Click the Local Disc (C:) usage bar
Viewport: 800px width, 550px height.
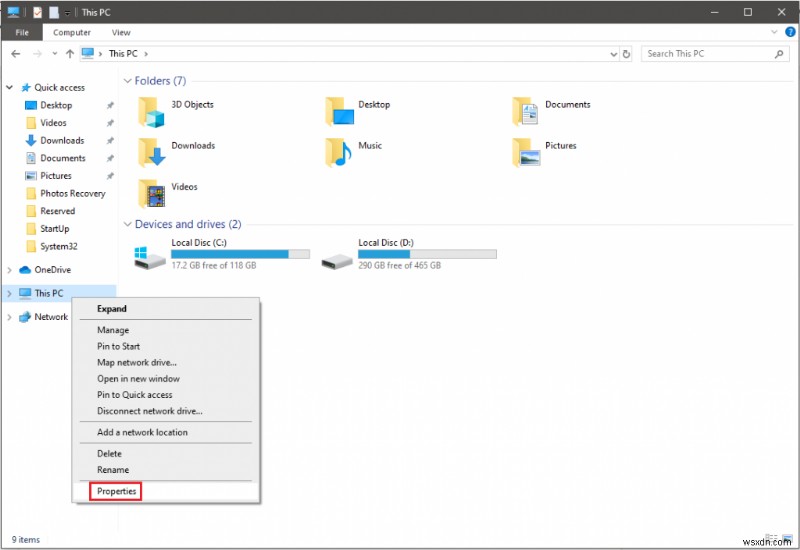240,254
